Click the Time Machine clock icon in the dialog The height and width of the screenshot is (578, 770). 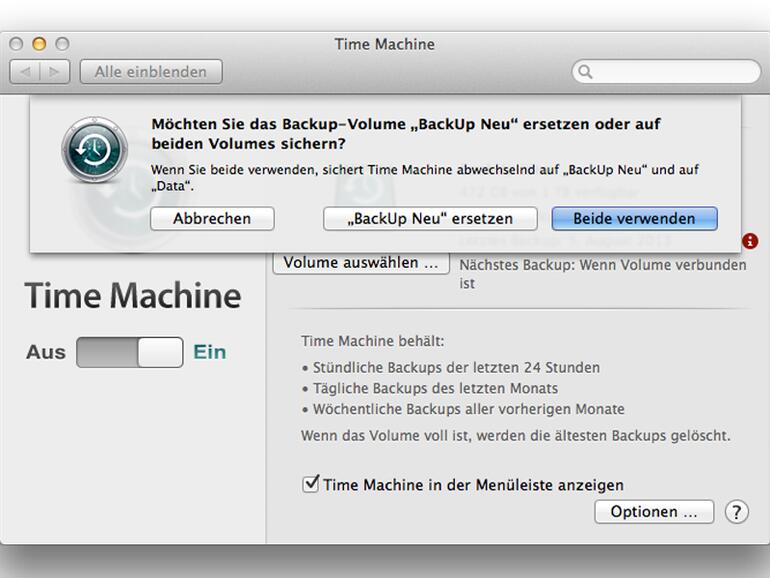(x=95, y=150)
